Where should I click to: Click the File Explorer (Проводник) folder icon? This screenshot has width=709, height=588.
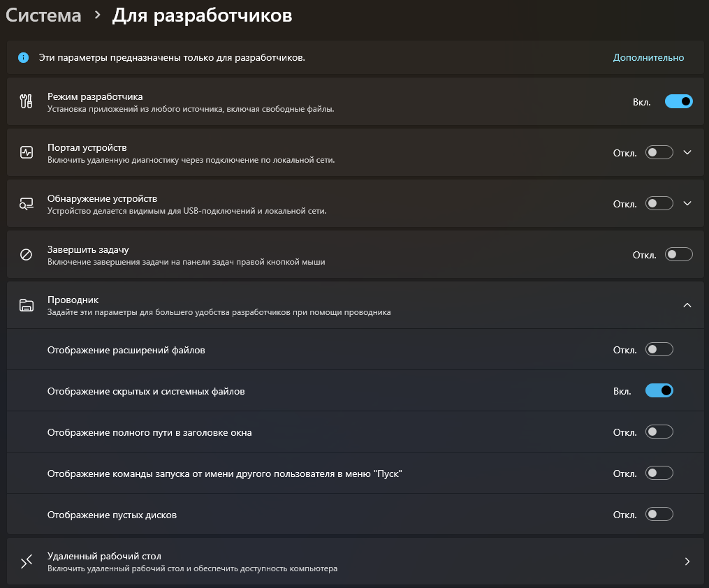pyautogui.click(x=27, y=305)
